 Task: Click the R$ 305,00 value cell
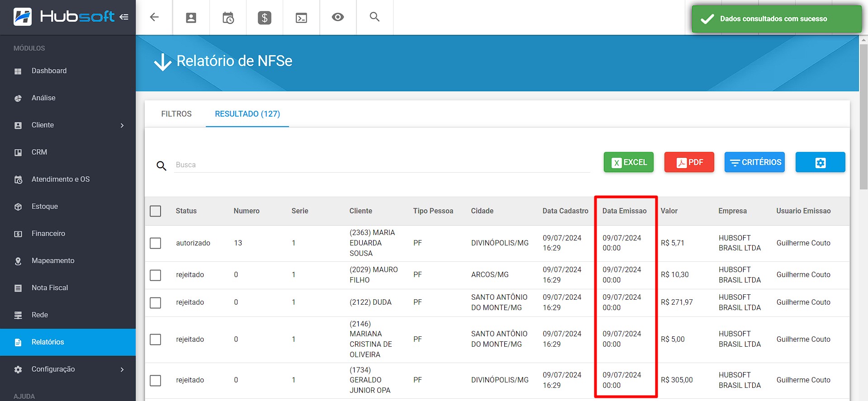click(677, 380)
